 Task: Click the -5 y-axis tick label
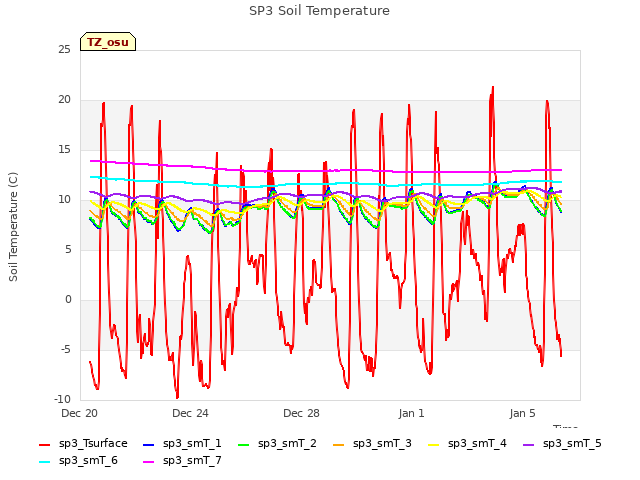66,350
